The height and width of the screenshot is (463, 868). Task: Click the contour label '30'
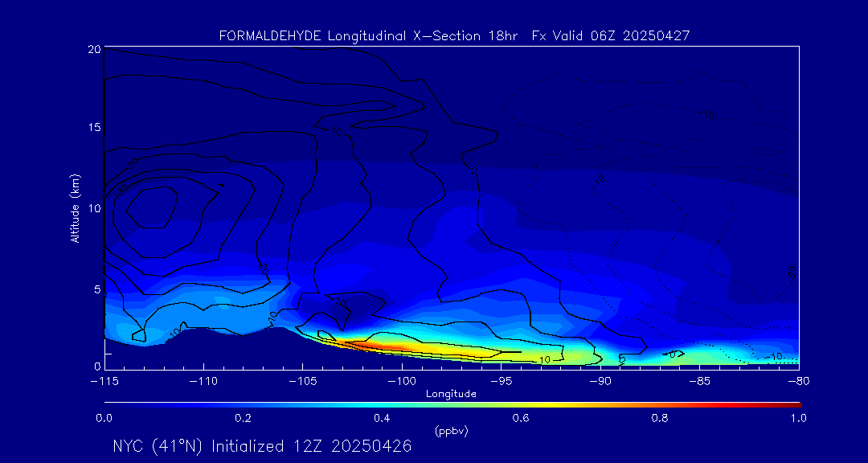(122, 189)
